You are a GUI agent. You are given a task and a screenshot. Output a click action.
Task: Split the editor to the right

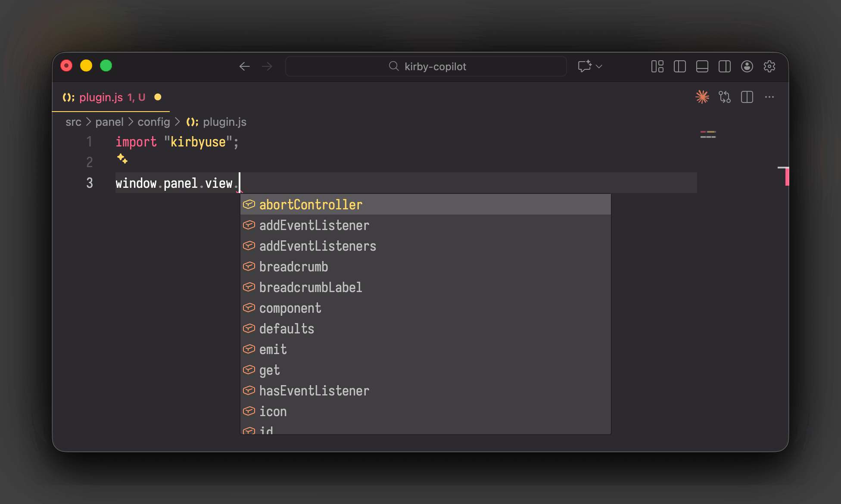747,97
